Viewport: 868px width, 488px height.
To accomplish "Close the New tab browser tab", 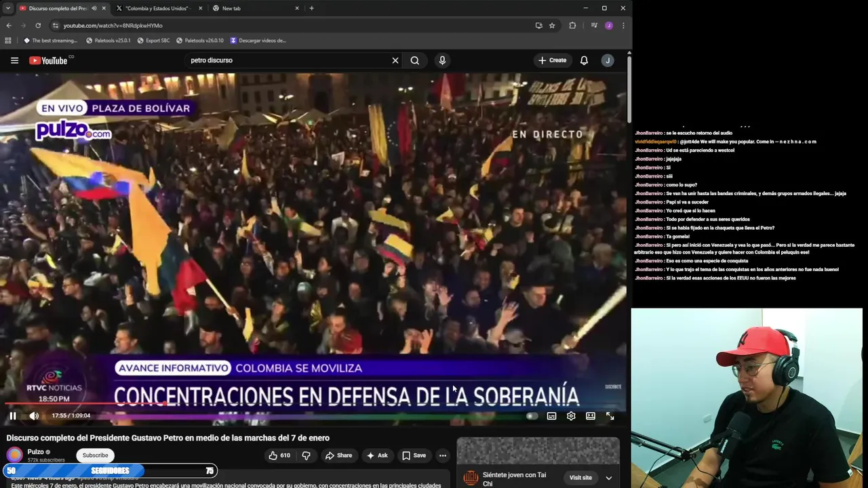I will [x=297, y=8].
